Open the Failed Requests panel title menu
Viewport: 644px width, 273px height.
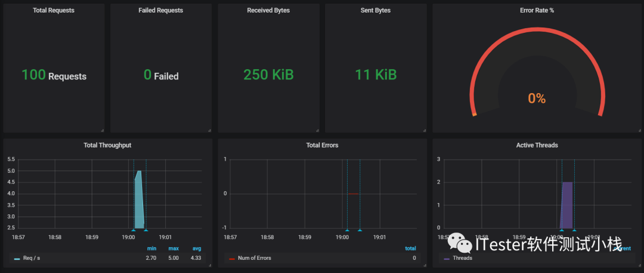160,10
